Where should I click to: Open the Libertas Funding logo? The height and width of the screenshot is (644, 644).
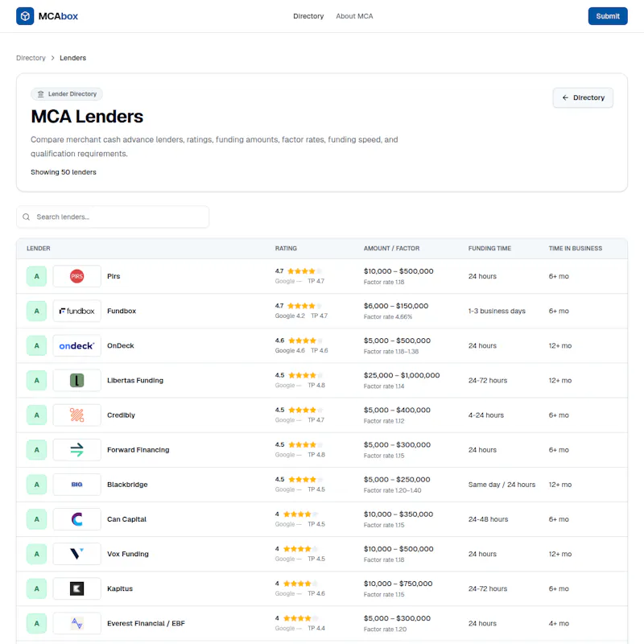click(x=76, y=380)
